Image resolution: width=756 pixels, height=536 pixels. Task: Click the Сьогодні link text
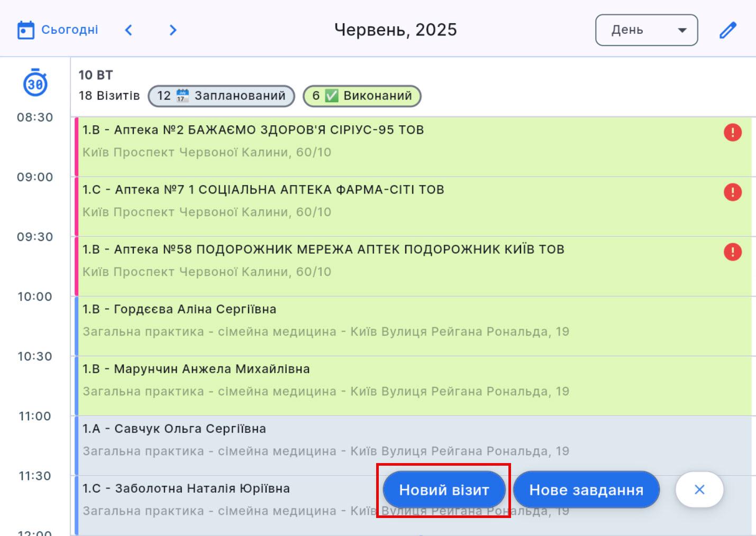[70, 30]
